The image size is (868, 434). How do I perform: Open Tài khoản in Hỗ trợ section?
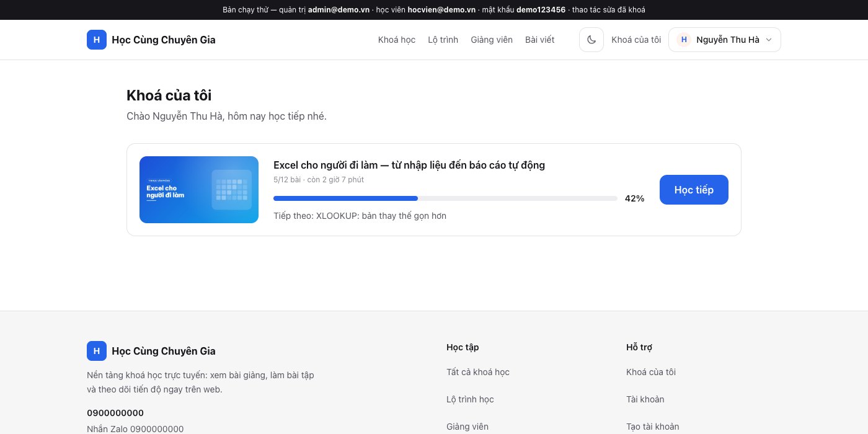[645, 399]
